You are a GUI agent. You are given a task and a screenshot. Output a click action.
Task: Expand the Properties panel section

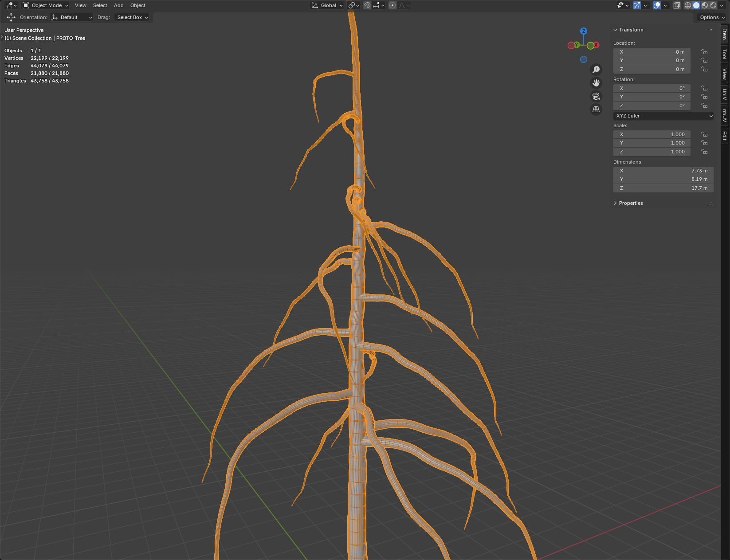click(x=631, y=203)
